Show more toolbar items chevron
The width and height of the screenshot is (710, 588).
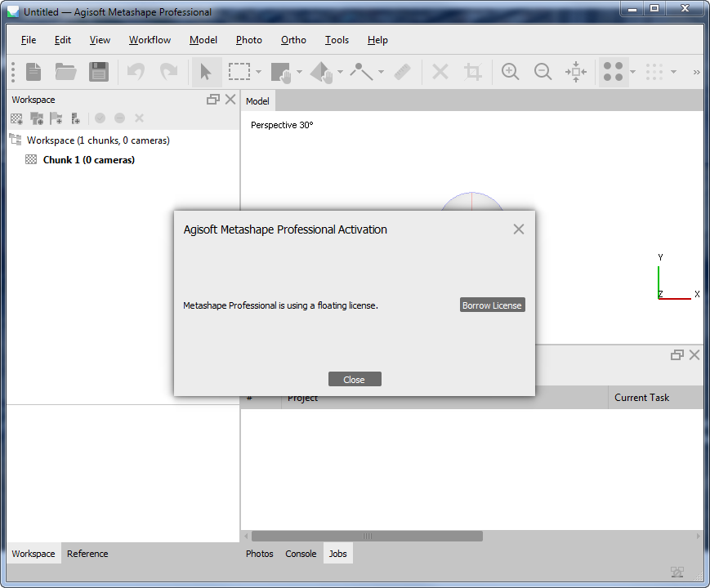pyautogui.click(x=696, y=72)
